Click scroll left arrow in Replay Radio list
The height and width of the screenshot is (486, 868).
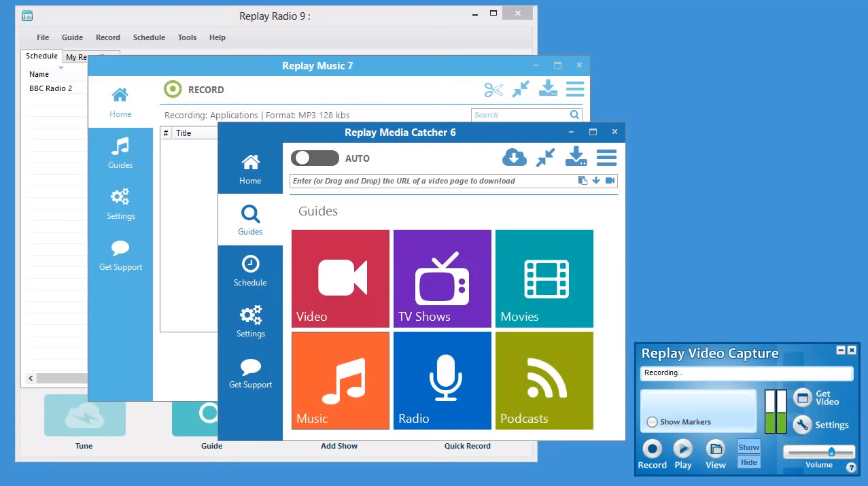(31, 378)
